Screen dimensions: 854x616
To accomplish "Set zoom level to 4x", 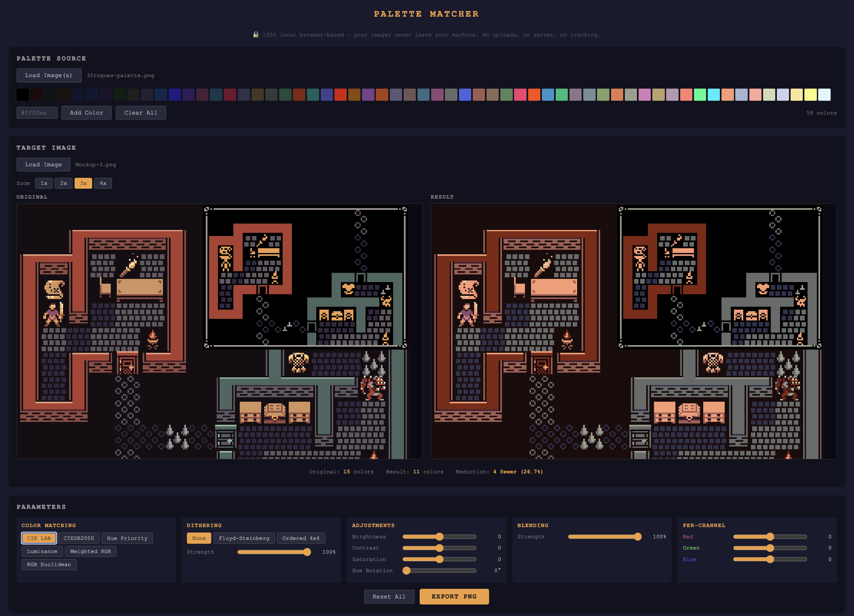I will coord(103,183).
